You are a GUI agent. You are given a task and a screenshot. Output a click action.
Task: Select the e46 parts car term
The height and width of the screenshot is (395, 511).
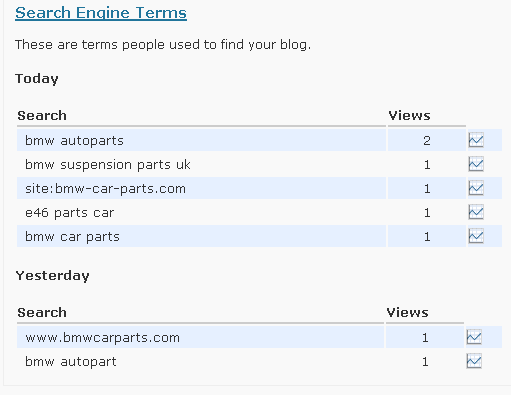[x=70, y=213]
